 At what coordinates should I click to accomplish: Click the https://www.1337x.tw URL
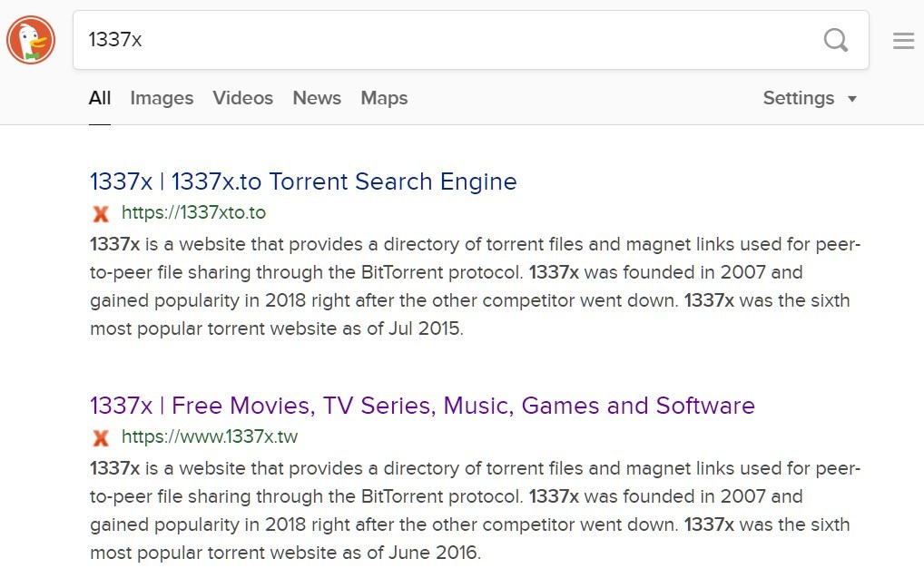[209, 436]
